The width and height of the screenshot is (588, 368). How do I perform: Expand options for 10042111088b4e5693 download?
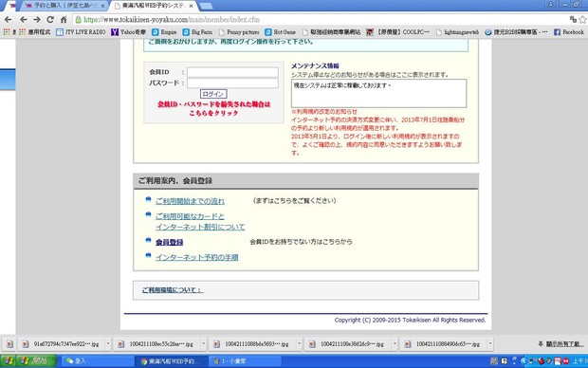(299, 344)
